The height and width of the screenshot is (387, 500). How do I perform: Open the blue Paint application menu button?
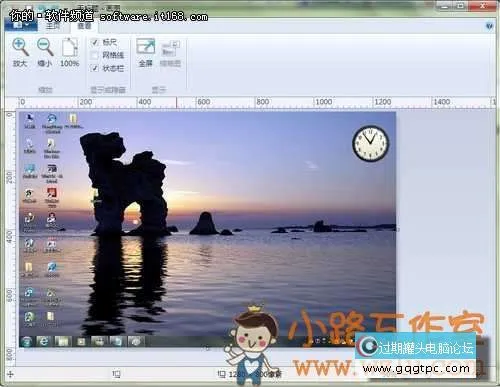point(20,25)
